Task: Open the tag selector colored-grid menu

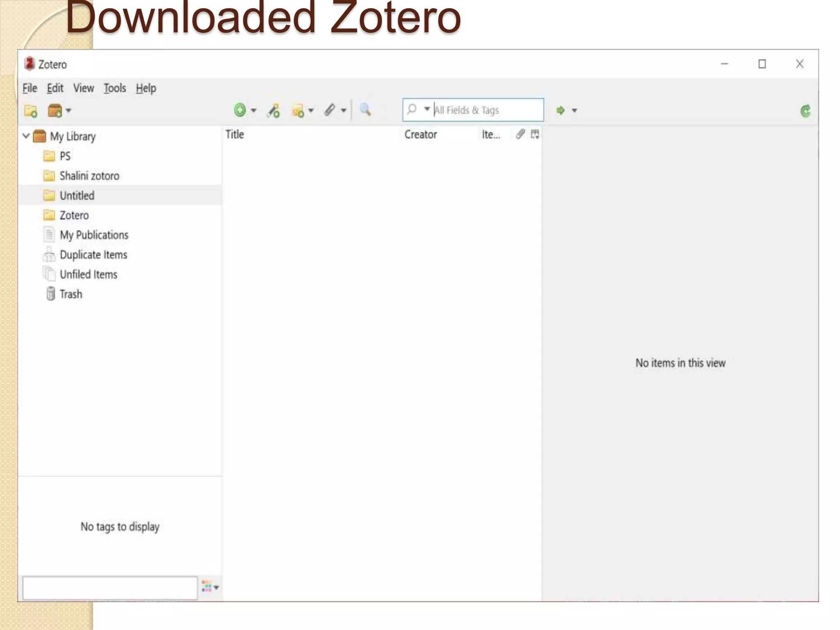Action: pyautogui.click(x=210, y=587)
